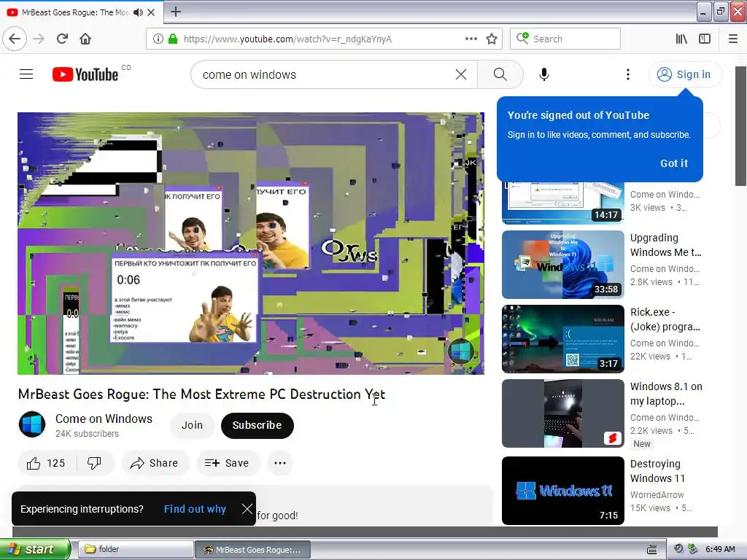The height and width of the screenshot is (560, 747).
Task: Open Come on Windows channel name link
Action: [104, 419]
